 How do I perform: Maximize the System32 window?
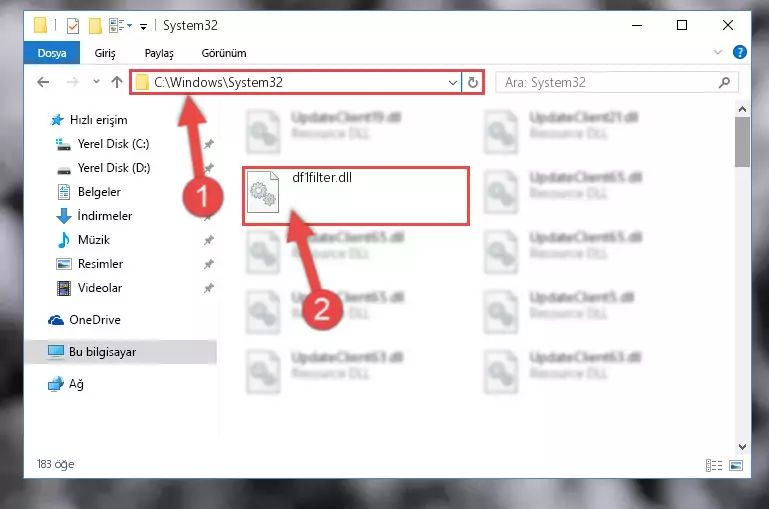pyautogui.click(x=682, y=25)
